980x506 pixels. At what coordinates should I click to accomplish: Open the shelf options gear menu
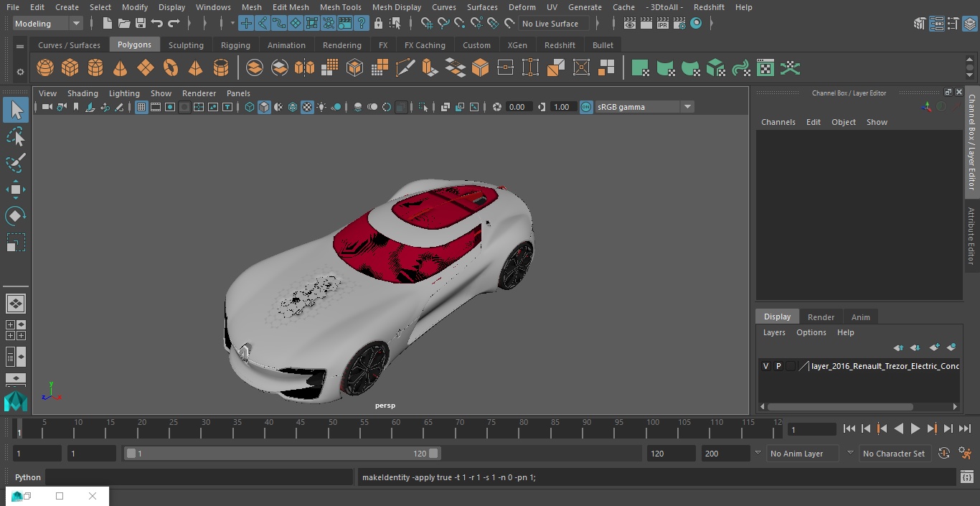[20, 72]
